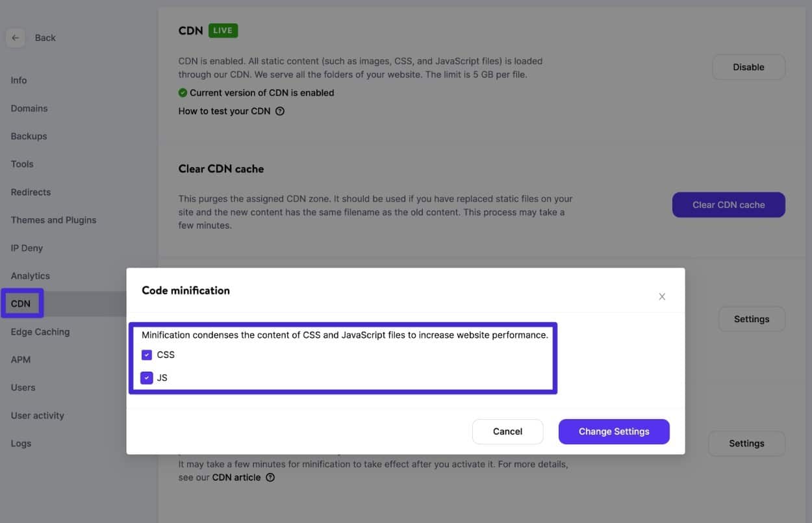The height and width of the screenshot is (523, 812).
Task: Click the help icon next to CDN article link
Action: (x=270, y=477)
